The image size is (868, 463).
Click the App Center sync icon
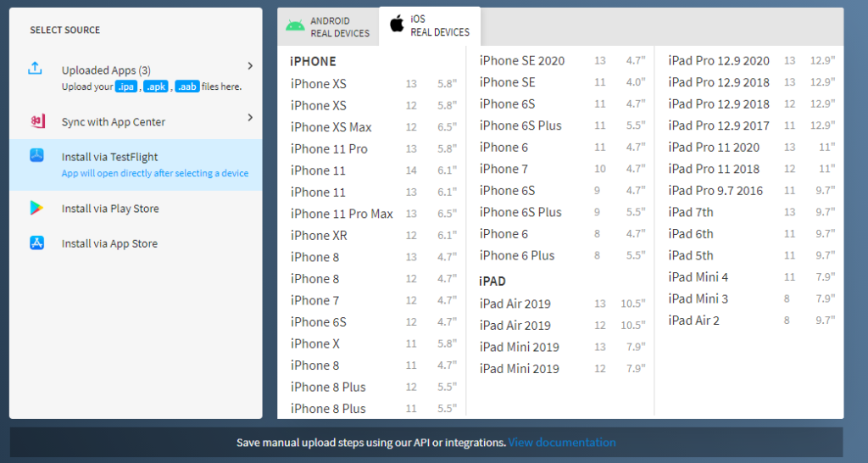tap(36, 121)
